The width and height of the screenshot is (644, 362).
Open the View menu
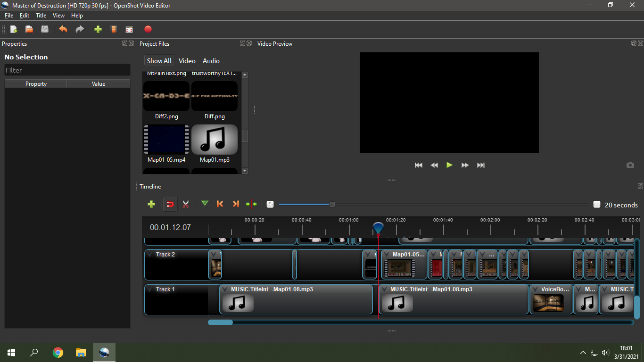(58, 16)
